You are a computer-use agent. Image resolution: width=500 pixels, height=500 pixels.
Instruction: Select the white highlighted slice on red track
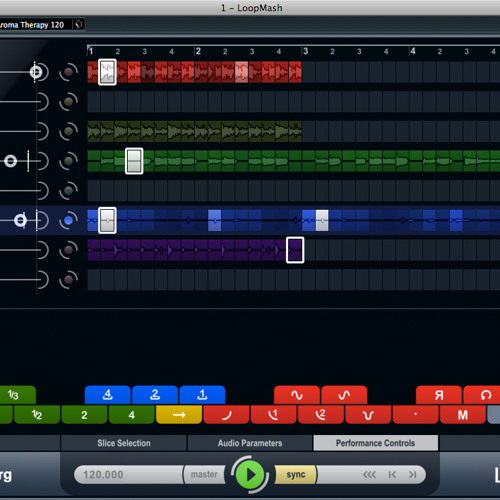[x=107, y=72]
